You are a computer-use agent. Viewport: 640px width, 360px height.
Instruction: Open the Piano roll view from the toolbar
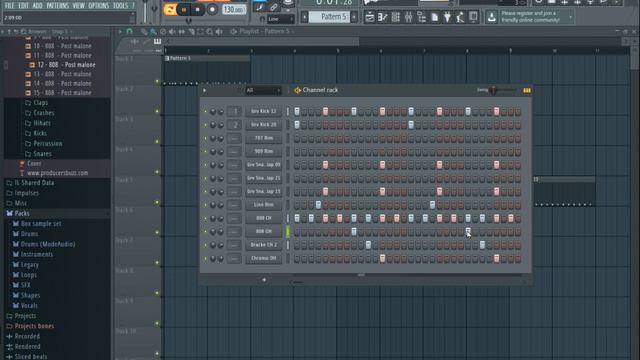click(x=382, y=17)
